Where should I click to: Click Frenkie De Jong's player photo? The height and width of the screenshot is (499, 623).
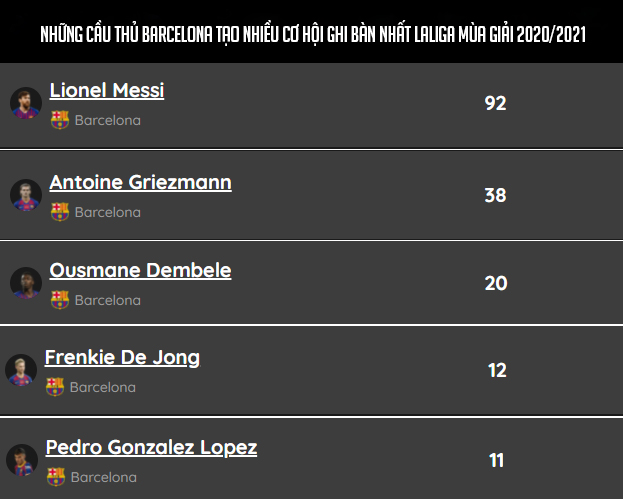[x=21, y=369]
